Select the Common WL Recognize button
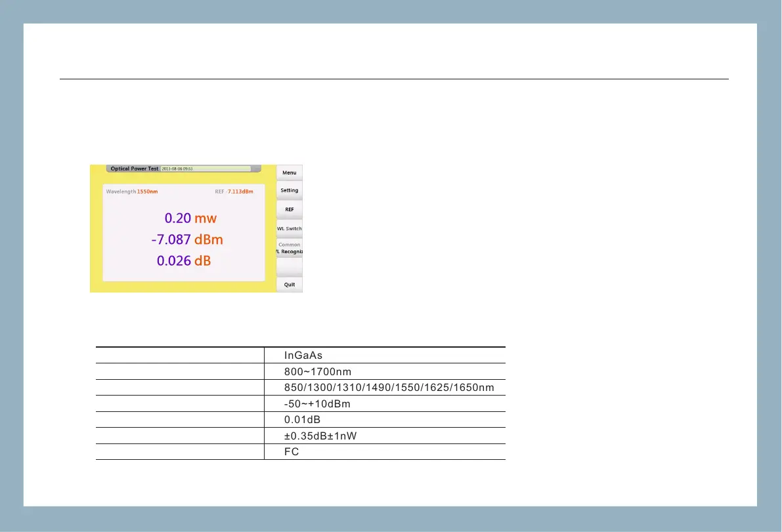The height and width of the screenshot is (532, 782). point(290,248)
